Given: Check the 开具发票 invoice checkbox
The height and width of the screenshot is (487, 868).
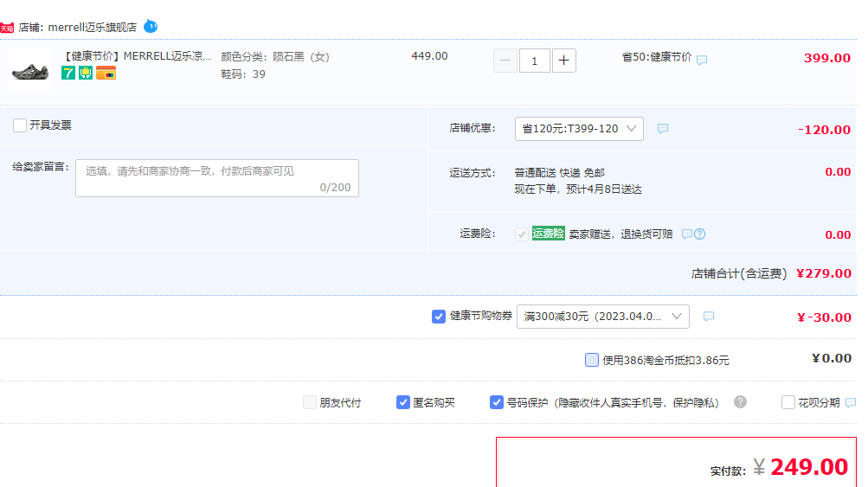Looking at the screenshot, I should coord(20,125).
